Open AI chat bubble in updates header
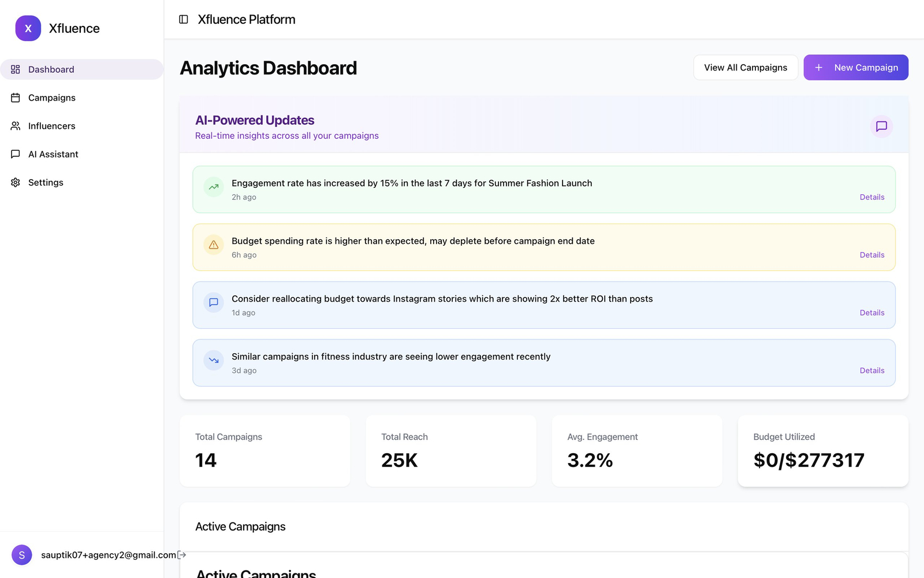924x578 pixels. (881, 126)
